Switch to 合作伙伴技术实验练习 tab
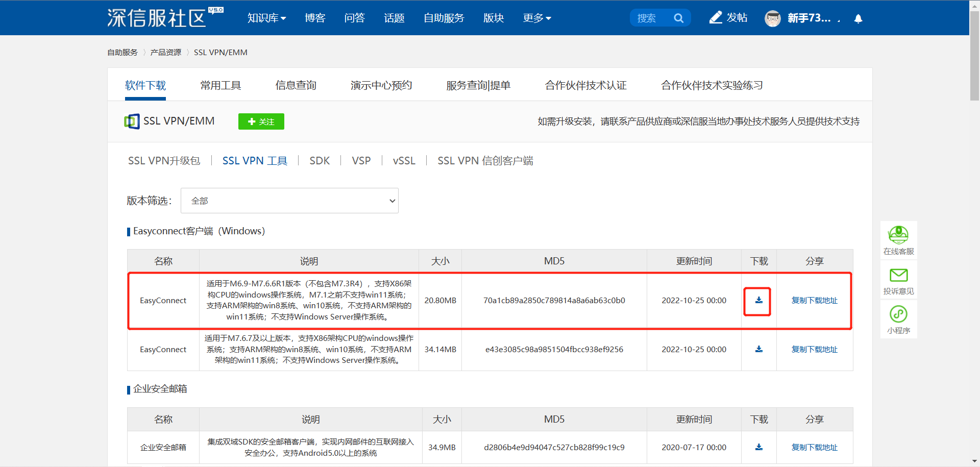Viewport: 980px width, 467px height. tap(712, 85)
